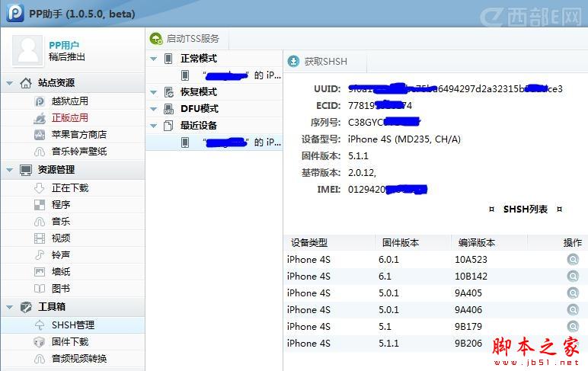
Task: Click the 基带版本 value 2.0.12
Action: click(362, 173)
